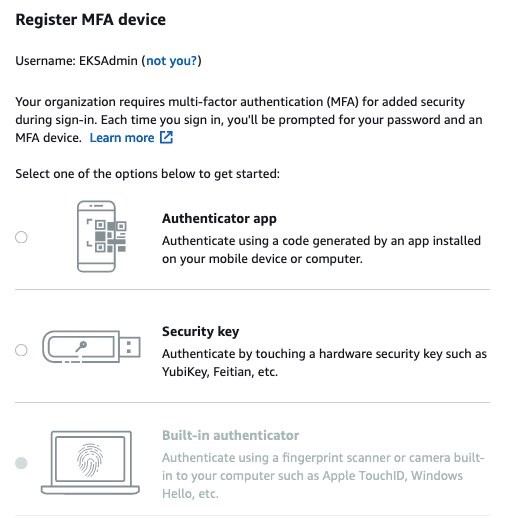Click the Apple TouchID and Windows Hello description
The height and width of the screenshot is (518, 507).
click(323, 475)
